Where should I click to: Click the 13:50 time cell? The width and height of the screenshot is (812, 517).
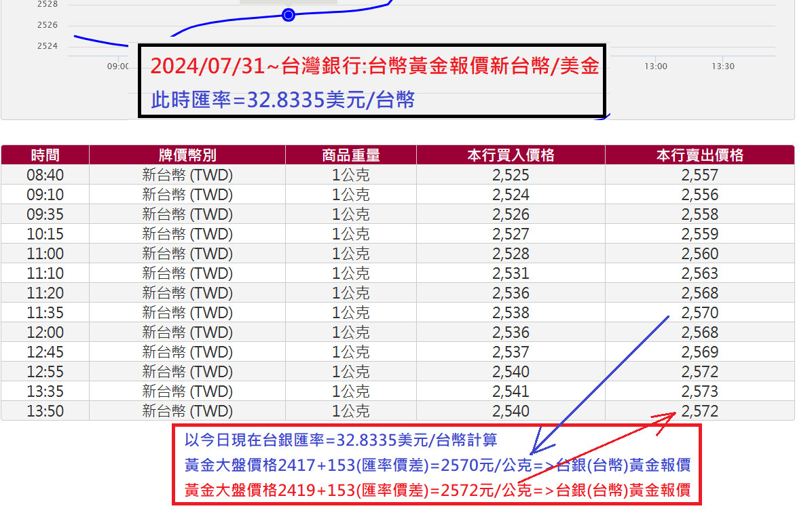tap(45, 411)
